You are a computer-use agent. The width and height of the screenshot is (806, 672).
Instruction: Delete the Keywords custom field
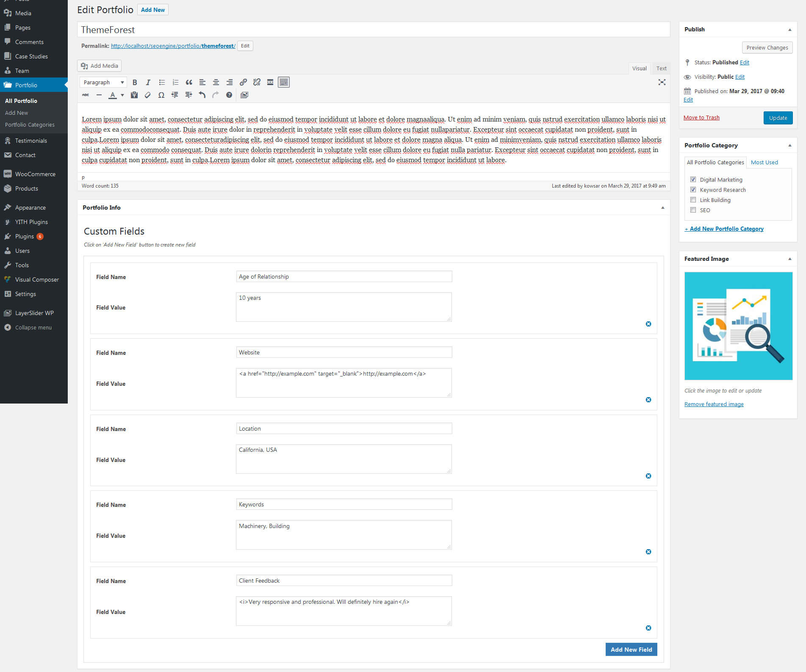pyautogui.click(x=648, y=552)
